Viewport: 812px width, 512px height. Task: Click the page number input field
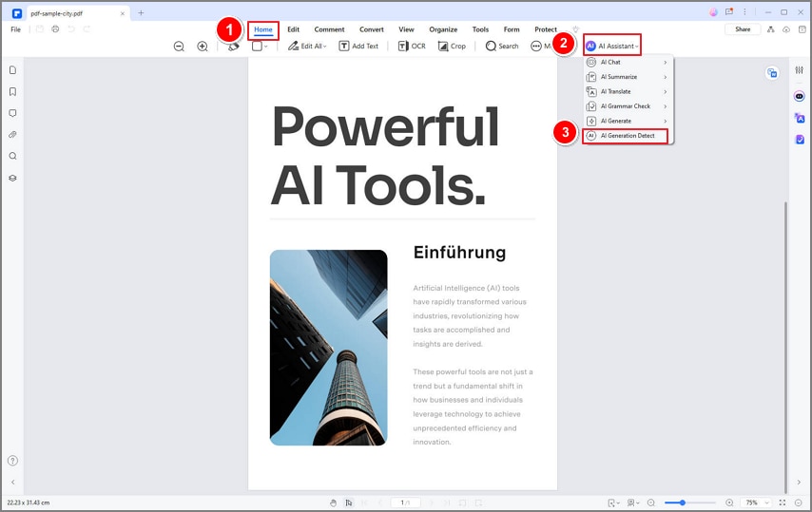pyautogui.click(x=405, y=503)
